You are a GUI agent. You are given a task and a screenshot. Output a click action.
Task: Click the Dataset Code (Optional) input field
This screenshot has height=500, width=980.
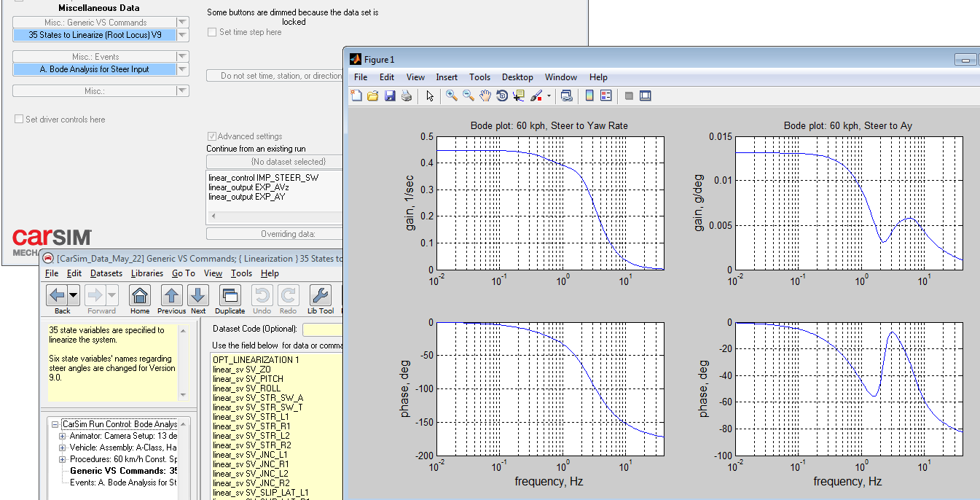click(322, 329)
